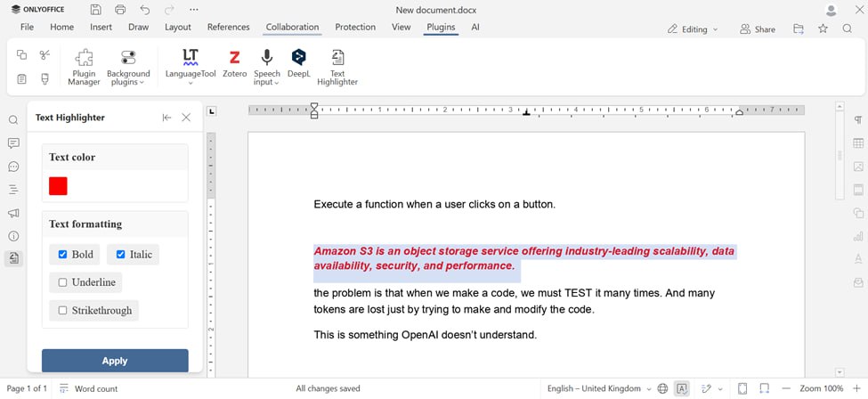Open paragraph settings in right sidebar
The width and height of the screenshot is (868, 399).
(x=858, y=119)
